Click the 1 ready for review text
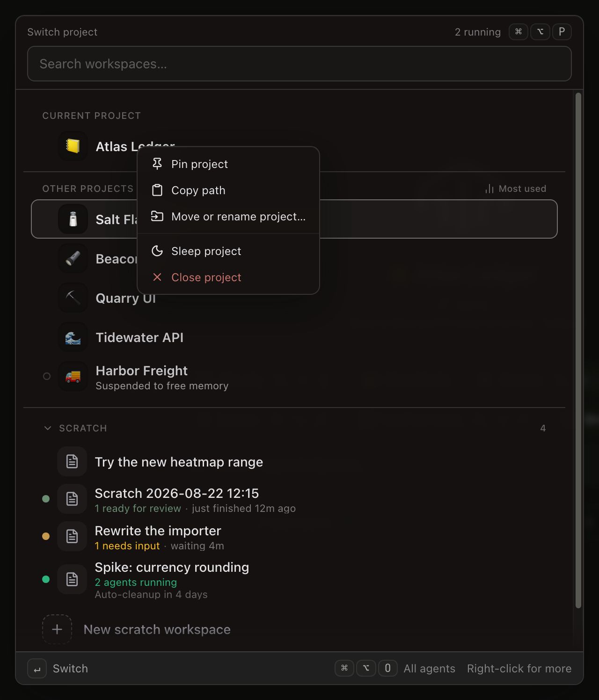Screen dimensions: 599x700 pyautogui.click(x=138, y=508)
